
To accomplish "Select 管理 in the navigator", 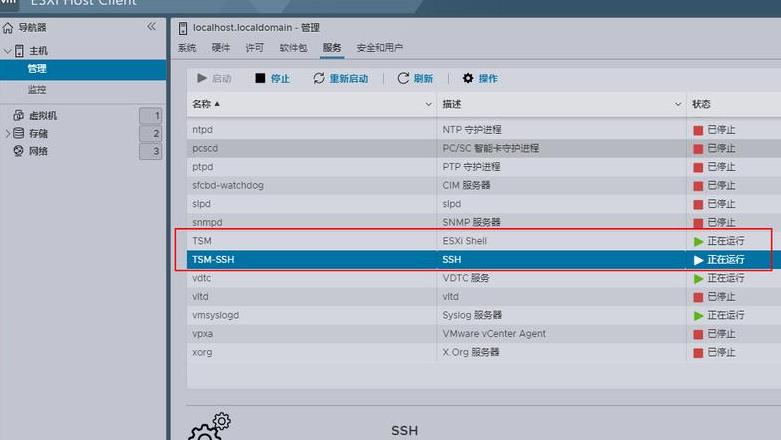I will [83, 69].
